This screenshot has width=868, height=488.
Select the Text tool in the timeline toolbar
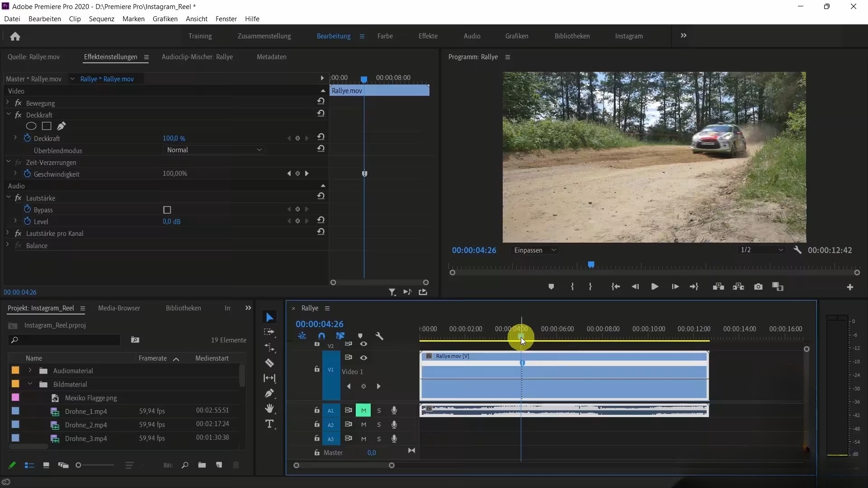(x=269, y=424)
